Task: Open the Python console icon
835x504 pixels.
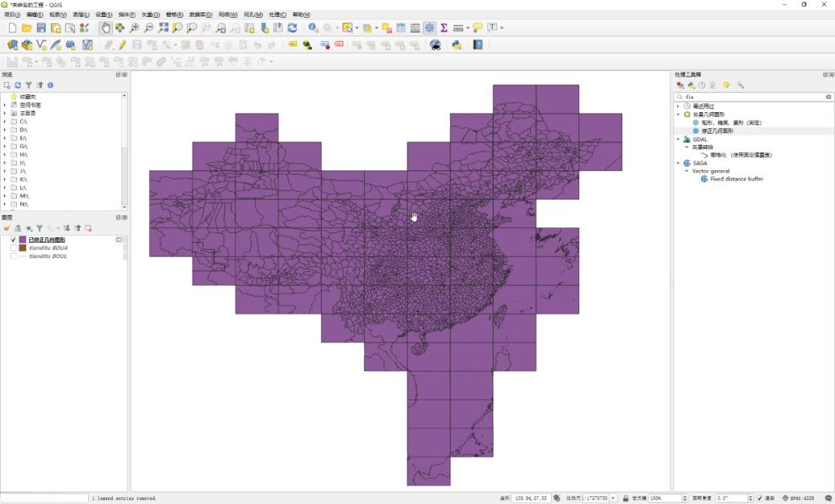Action: pyautogui.click(x=457, y=45)
